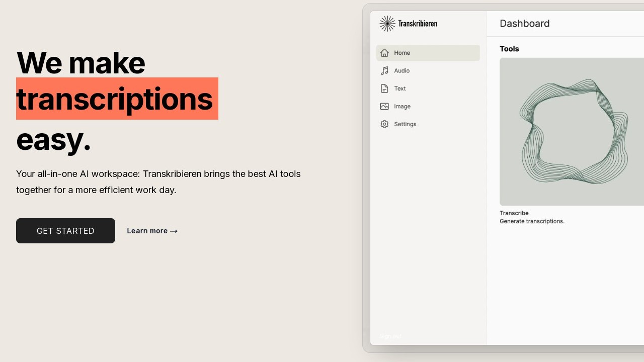Click the Text document icon

coord(384,88)
